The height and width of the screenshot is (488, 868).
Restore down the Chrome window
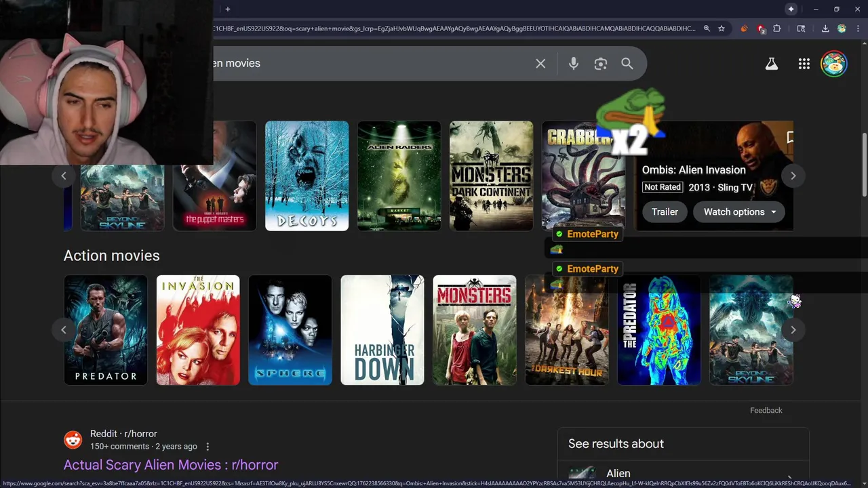tap(837, 9)
